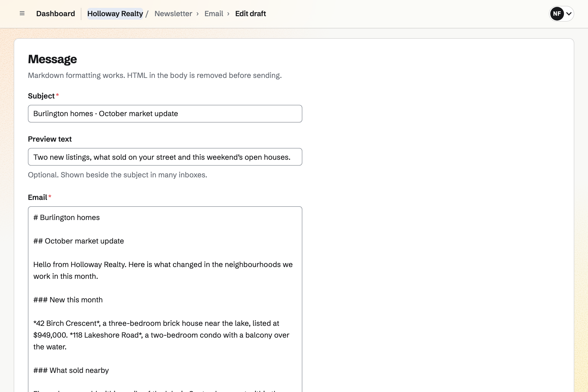Click inside the Email body textarea
The height and width of the screenshot is (392, 588).
[165, 299]
